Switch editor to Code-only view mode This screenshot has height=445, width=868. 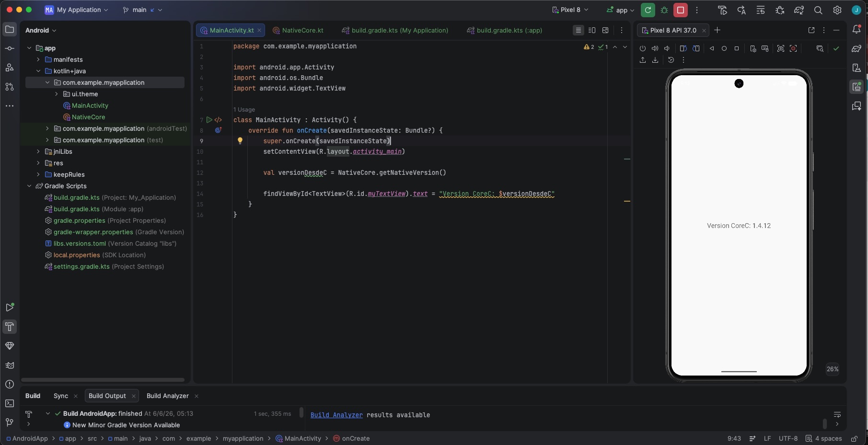pos(579,30)
